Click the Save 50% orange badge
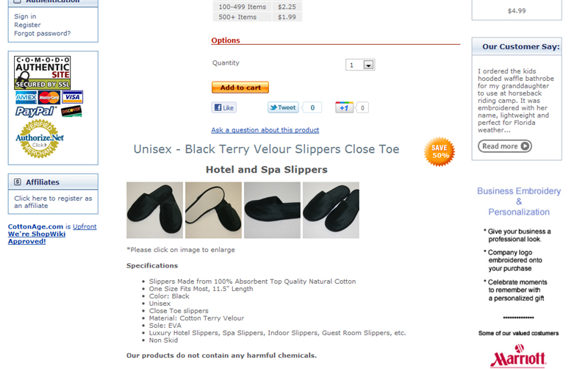 tap(440, 151)
